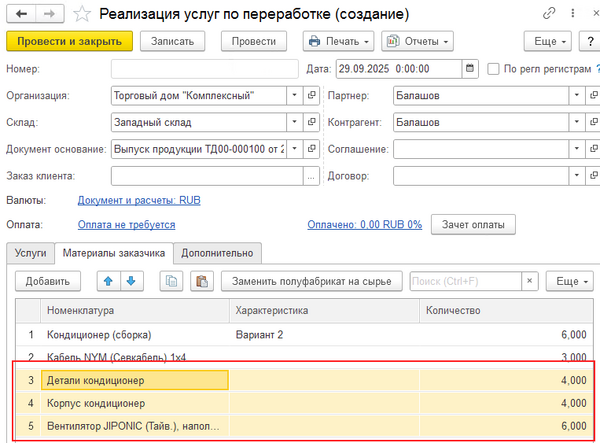Viewport: 600px width, 443px height.
Task: Move selected row down with arrow
Action: click(130, 281)
